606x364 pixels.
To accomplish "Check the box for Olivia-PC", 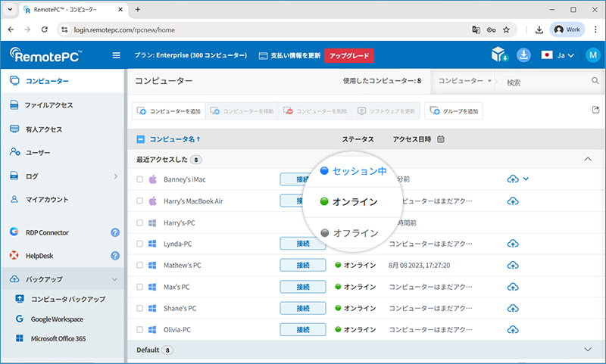I will [139, 330].
